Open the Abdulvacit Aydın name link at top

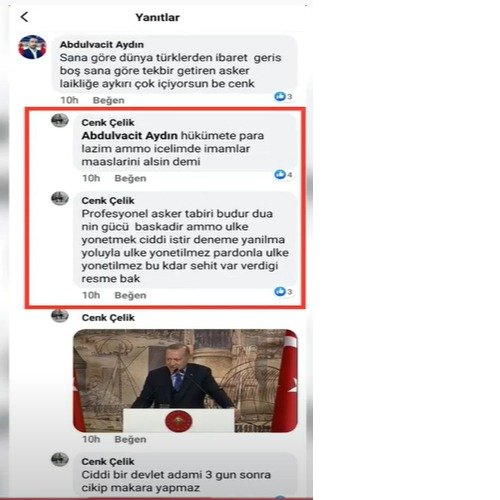point(102,44)
